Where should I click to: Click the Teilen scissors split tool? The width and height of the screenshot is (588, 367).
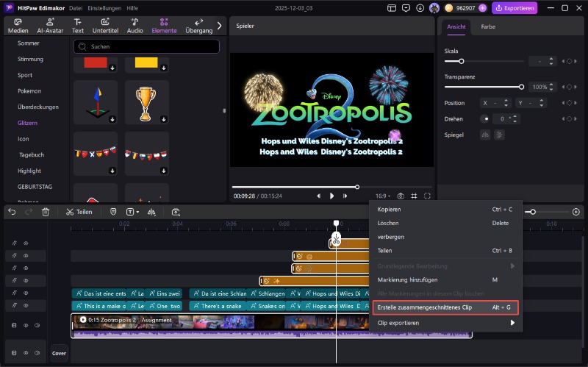click(79, 212)
